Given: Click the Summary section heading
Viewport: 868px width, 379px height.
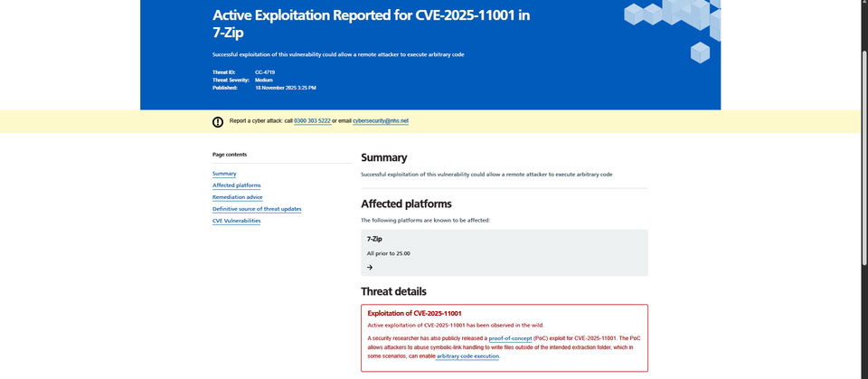Looking at the screenshot, I should 384,157.
